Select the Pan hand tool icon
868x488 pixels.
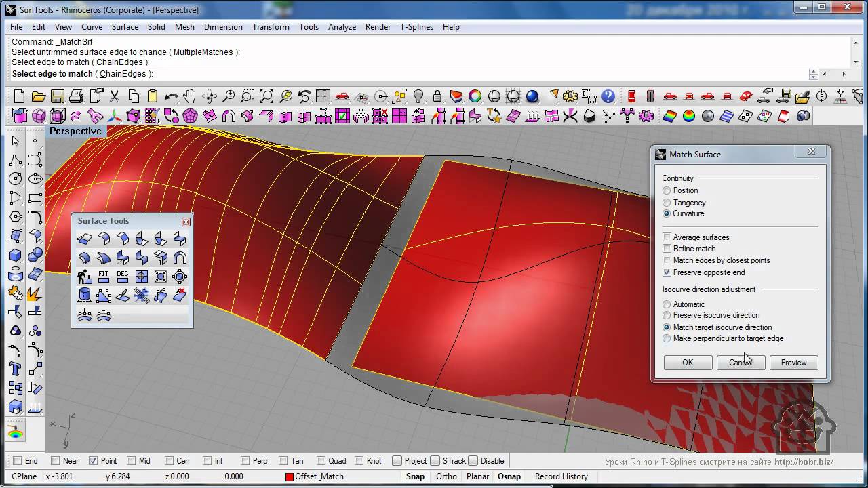point(191,96)
